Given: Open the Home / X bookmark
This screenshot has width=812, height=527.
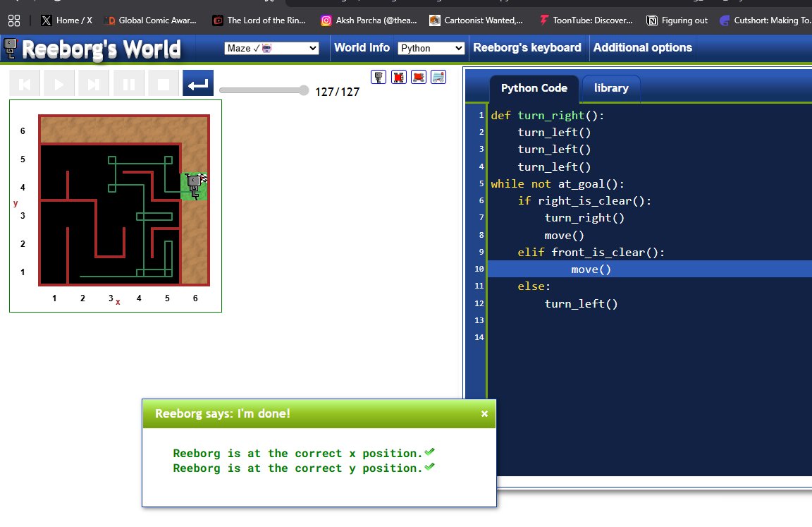Looking at the screenshot, I should tap(67, 20).
